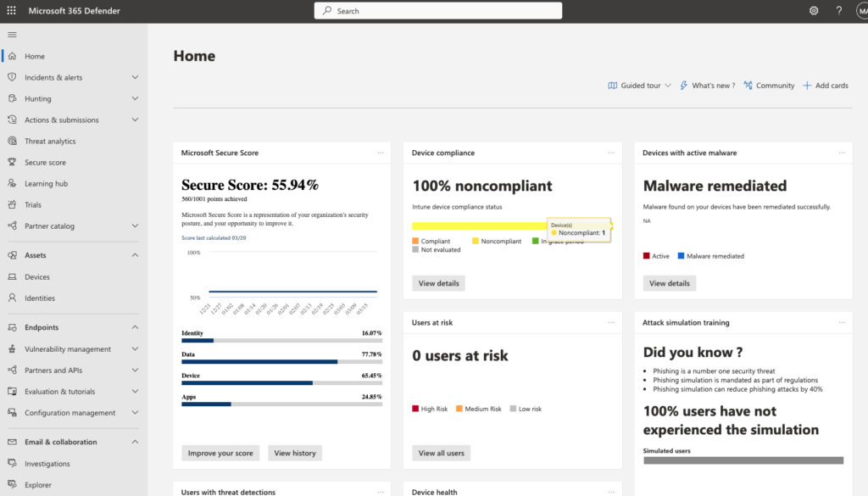
Task: Click the Configuration management icon
Action: (x=12, y=412)
